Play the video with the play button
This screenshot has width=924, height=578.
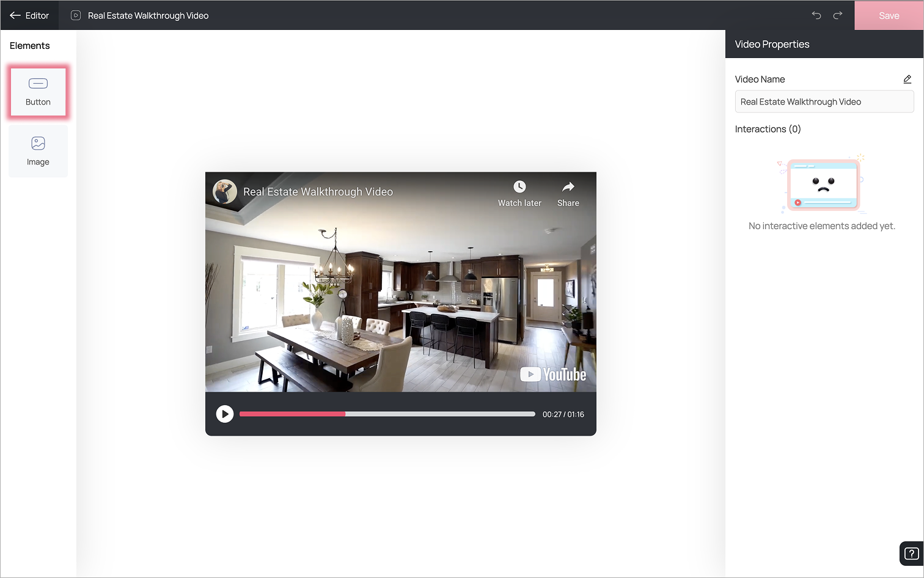[x=225, y=414]
